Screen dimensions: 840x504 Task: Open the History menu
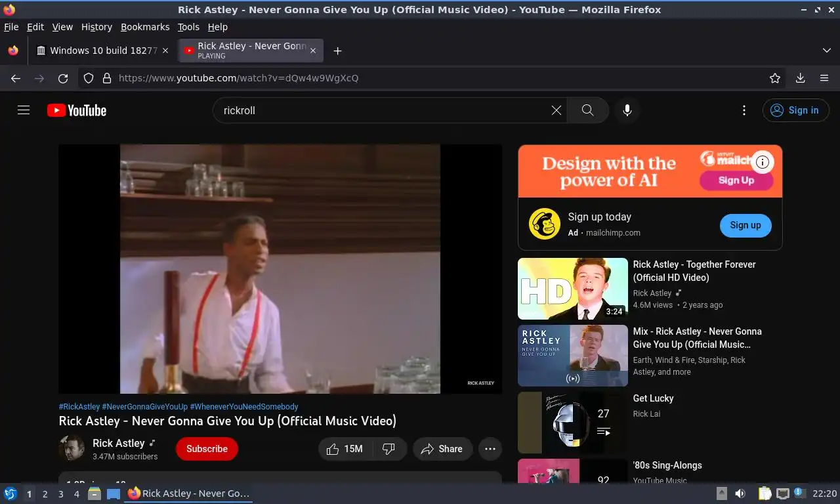pyautogui.click(x=96, y=27)
